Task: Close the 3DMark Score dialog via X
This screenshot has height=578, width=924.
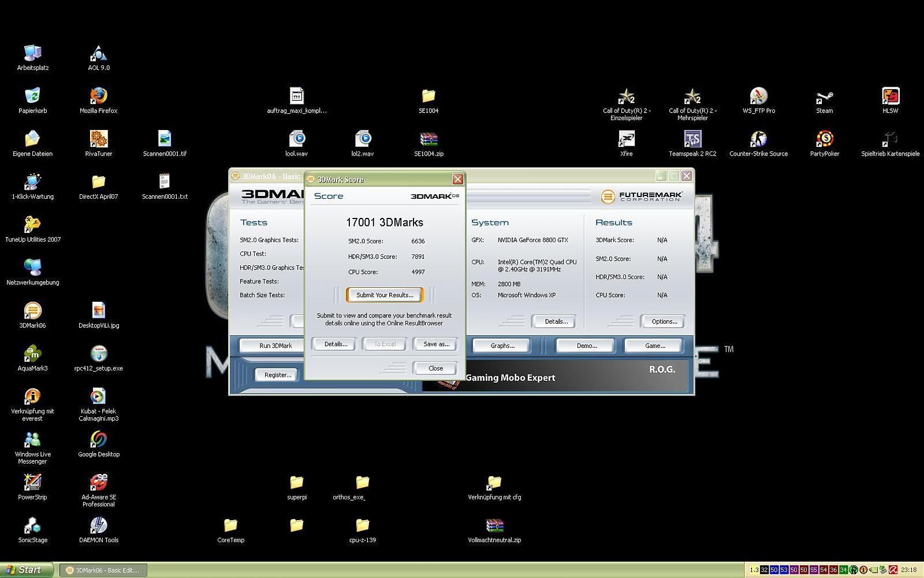Action: coord(457,179)
